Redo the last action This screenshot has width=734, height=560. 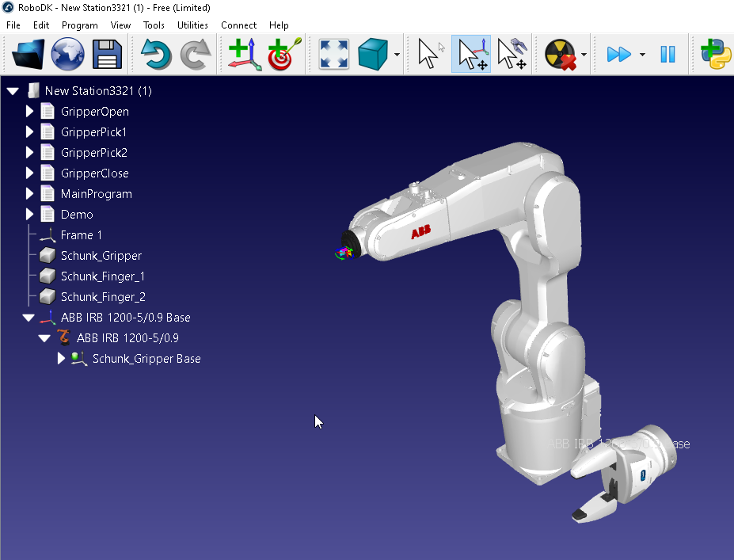(x=196, y=55)
